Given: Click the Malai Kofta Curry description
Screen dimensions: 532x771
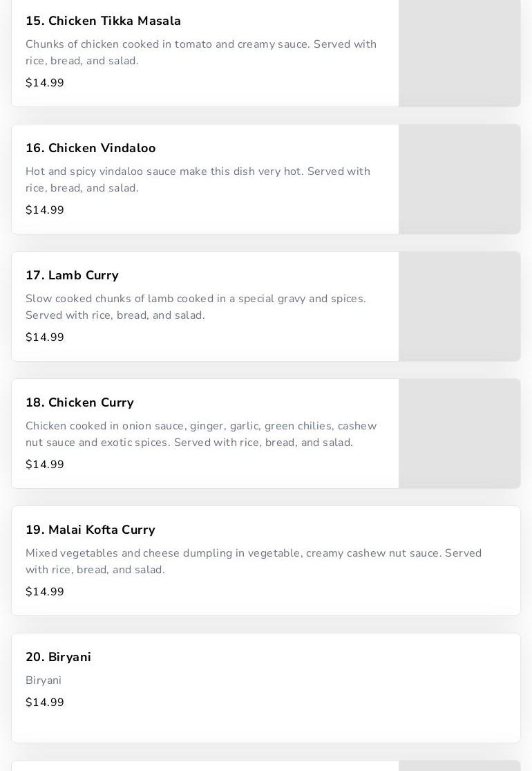Looking at the screenshot, I should click(x=254, y=561).
